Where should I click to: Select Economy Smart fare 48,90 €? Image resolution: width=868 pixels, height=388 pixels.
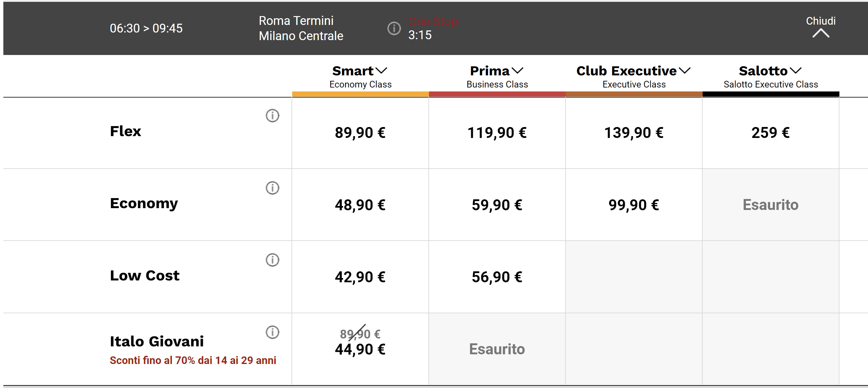click(x=360, y=205)
